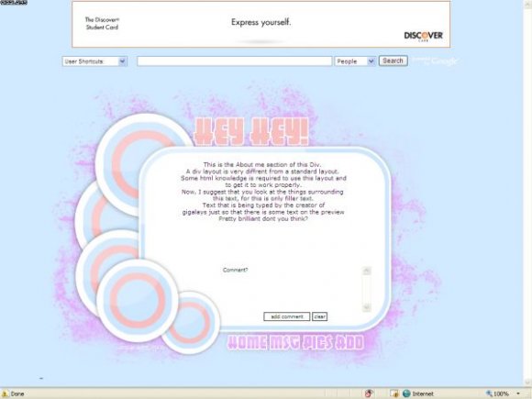The width and height of the screenshot is (532, 399).
Task: Open the User Shortcuts dropdown
Action: pos(94,61)
